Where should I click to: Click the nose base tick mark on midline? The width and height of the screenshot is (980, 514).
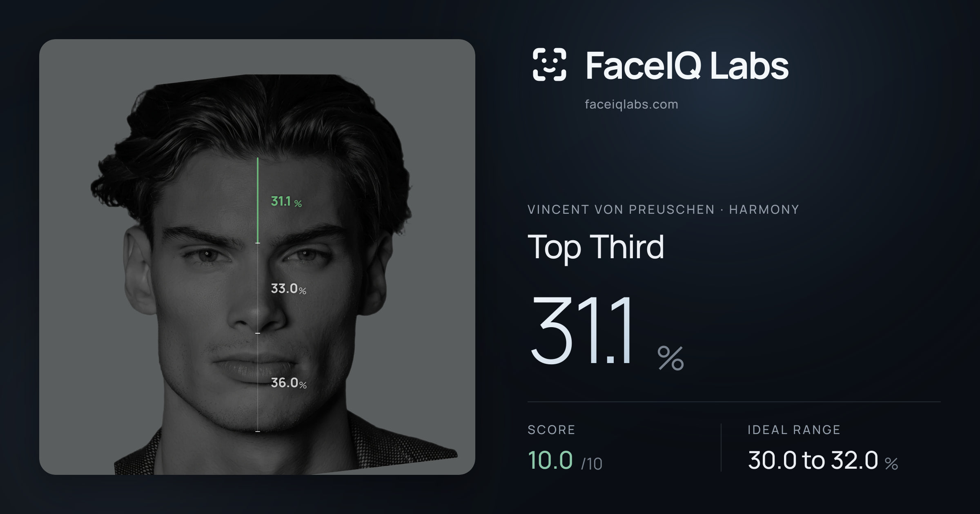pyautogui.click(x=258, y=333)
